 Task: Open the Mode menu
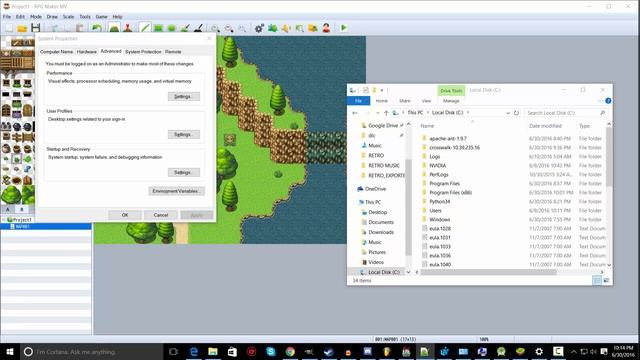tap(36, 17)
